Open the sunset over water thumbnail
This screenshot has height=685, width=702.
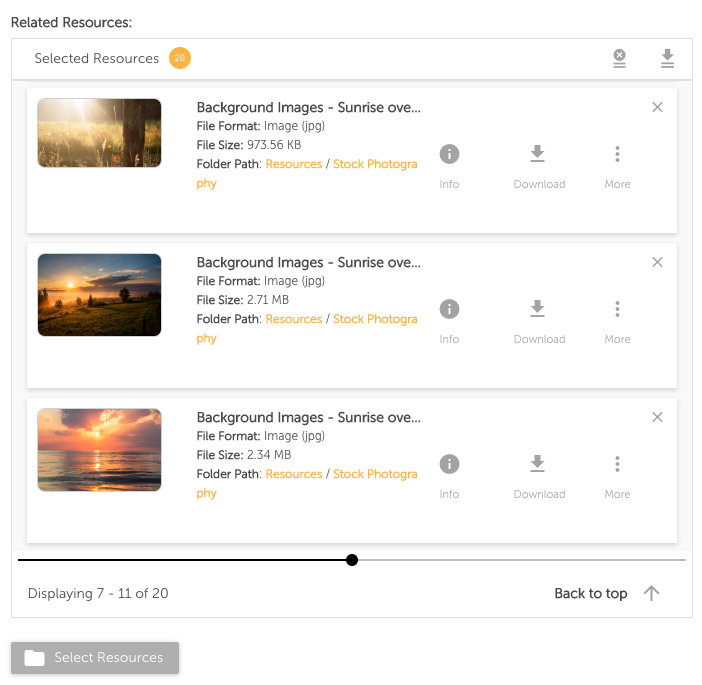tap(99, 450)
